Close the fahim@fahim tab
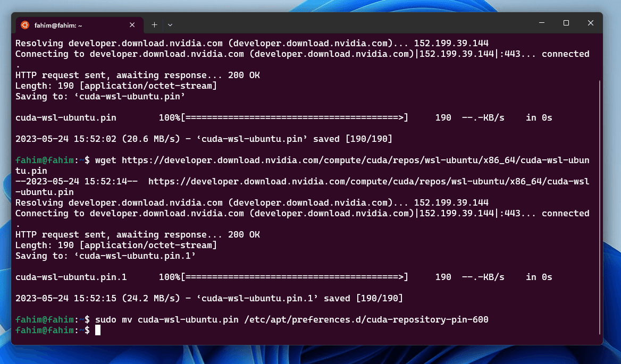 coord(132,25)
